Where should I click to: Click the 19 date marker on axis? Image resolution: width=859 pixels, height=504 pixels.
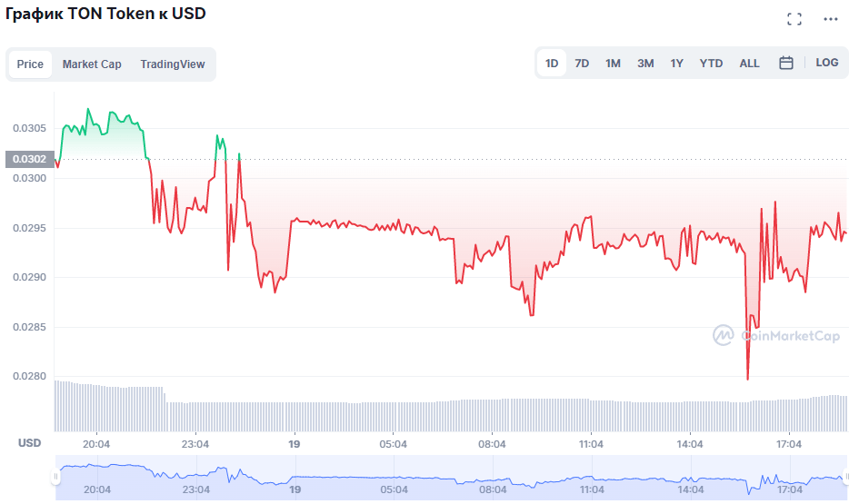tap(295, 444)
